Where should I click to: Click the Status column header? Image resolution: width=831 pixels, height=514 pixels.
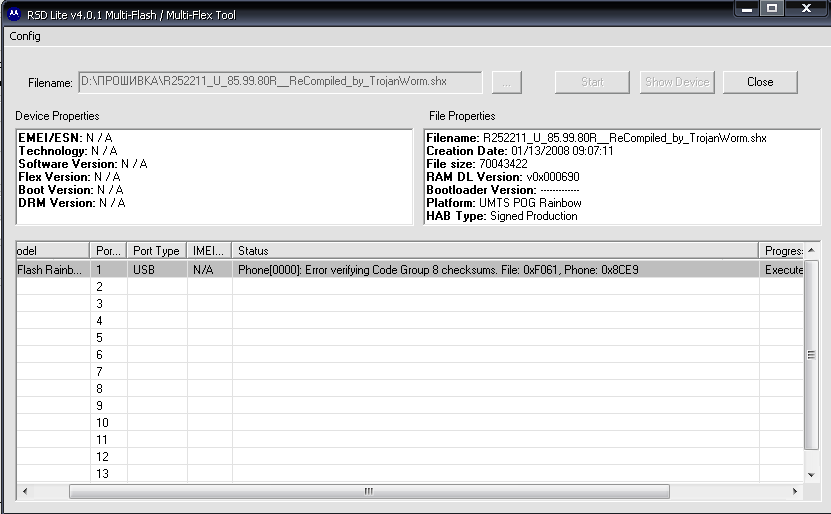pyautogui.click(x=496, y=251)
